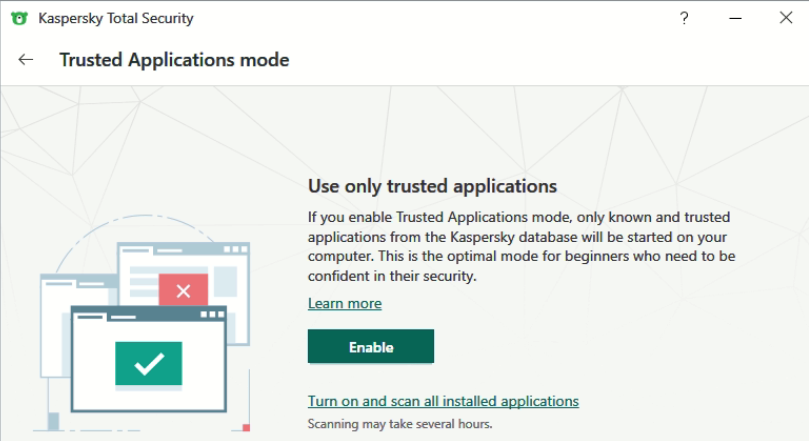This screenshot has height=441, width=809.
Task: Click the red X box in illustration
Action: tap(183, 291)
